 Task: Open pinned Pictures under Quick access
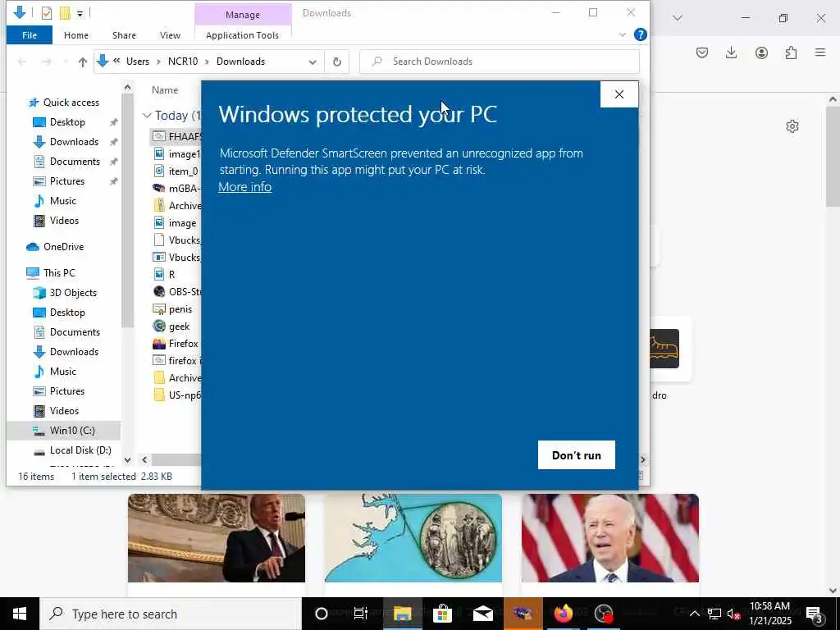pos(67,181)
